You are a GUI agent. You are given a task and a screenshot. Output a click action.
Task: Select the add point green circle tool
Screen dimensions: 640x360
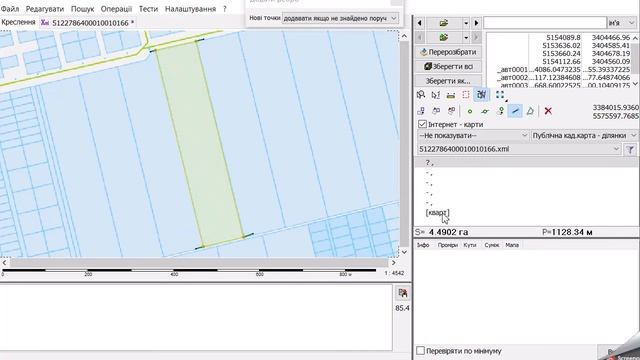[x=470, y=111]
